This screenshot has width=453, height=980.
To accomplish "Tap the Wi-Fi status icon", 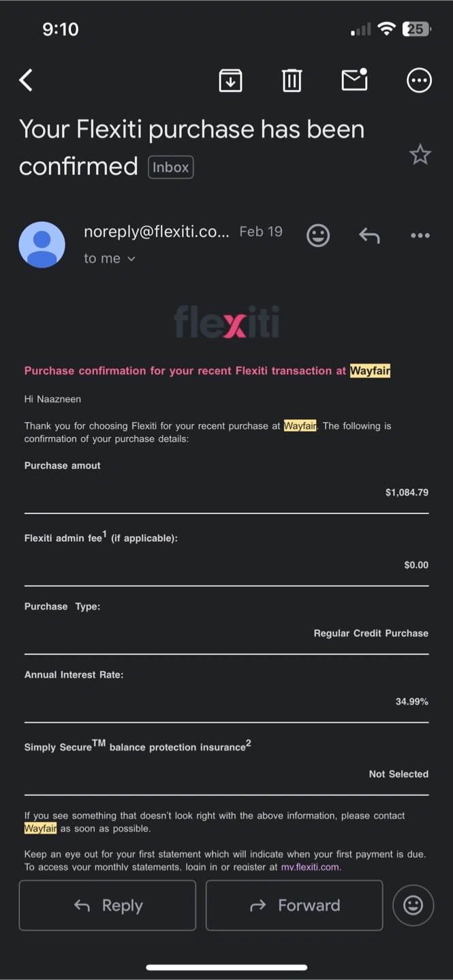I will pyautogui.click(x=386, y=29).
